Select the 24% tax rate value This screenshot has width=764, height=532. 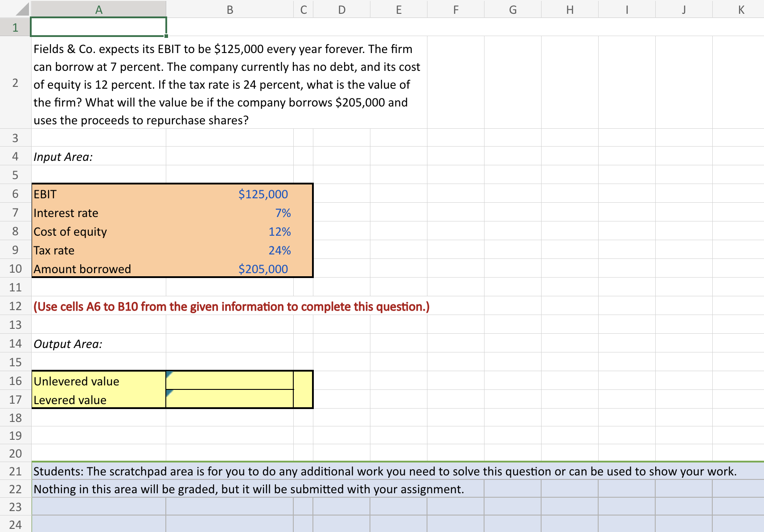coord(230,250)
